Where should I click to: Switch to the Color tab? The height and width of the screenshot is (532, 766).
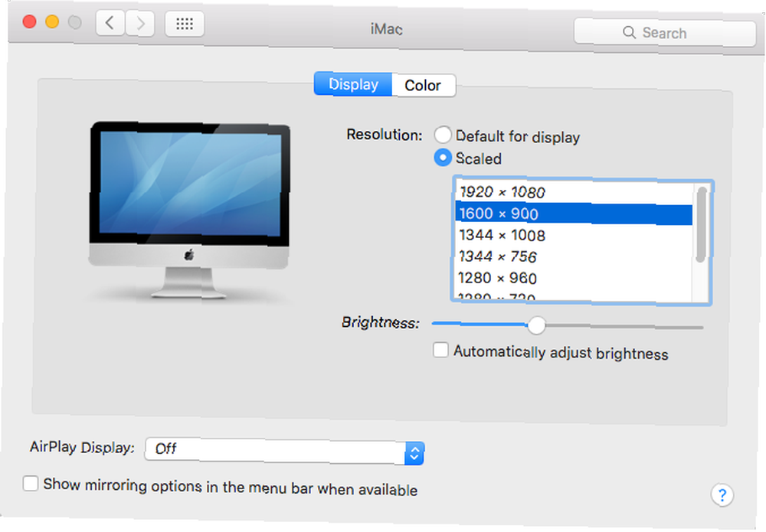coord(424,86)
